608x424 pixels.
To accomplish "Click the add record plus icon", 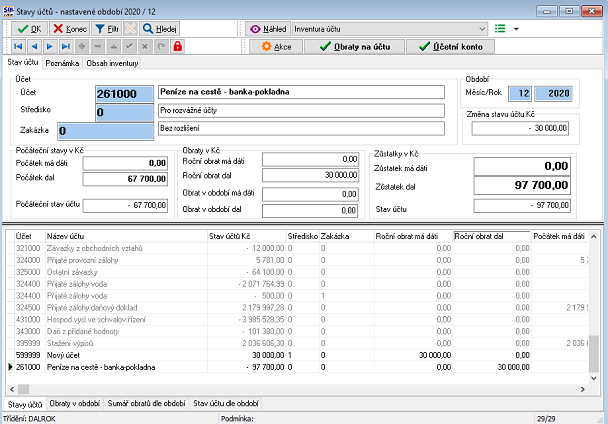I will 81,47.
